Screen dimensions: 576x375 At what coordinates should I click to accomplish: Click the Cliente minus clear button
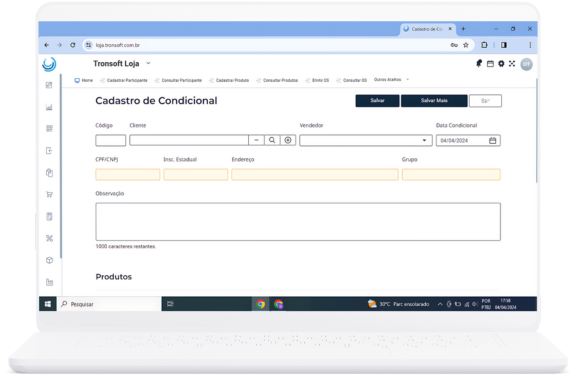256,140
